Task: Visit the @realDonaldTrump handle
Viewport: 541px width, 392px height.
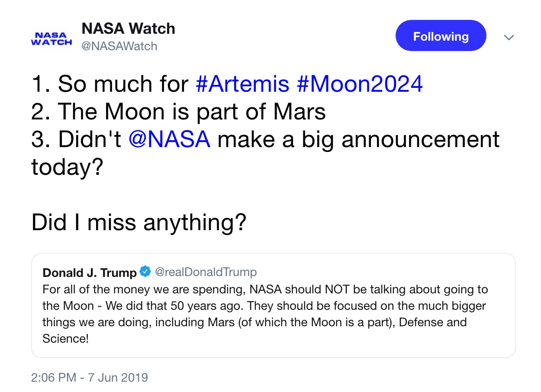Action: pyautogui.click(x=207, y=272)
